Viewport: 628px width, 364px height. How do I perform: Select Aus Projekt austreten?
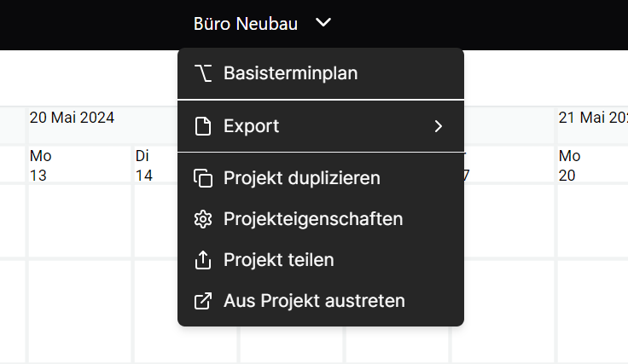point(321,301)
